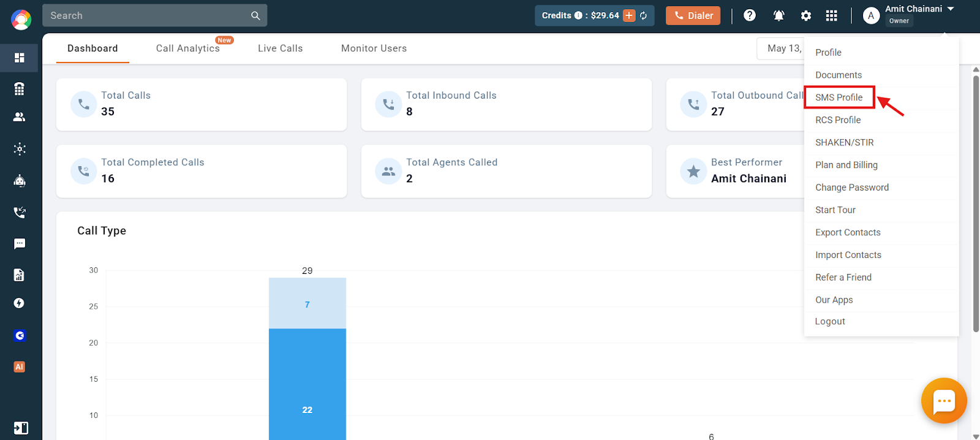Click the Owner role badge
Image resolution: width=980 pixels, height=440 pixels.
pos(899,21)
